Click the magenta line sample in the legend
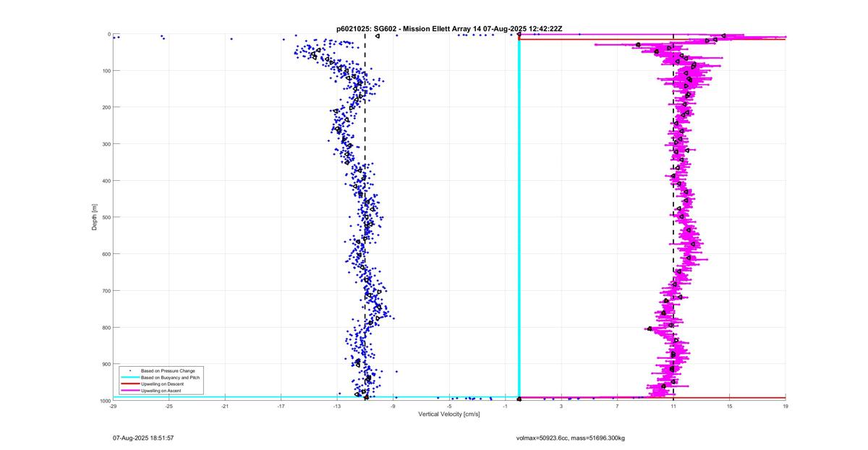Viewport: 868px width, 450px height. (x=129, y=391)
